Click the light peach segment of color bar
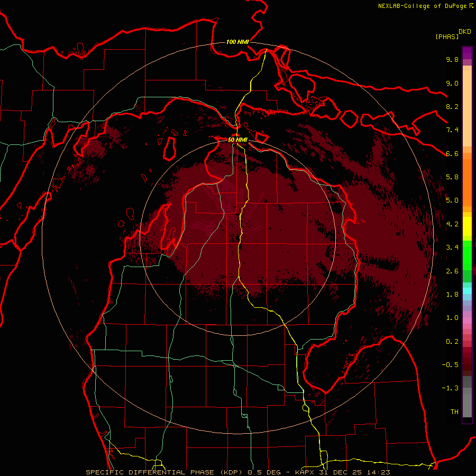This screenshot has height=476, width=476. (467, 108)
